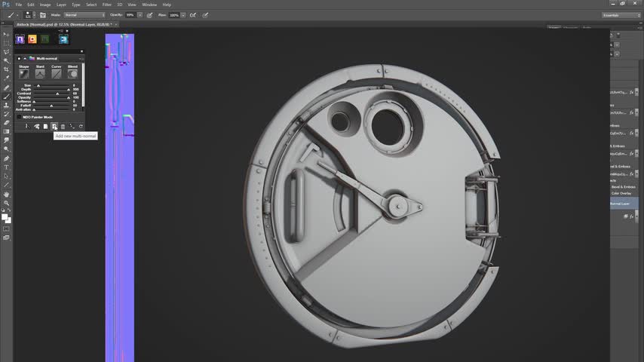Screen dimensions: 644x362
Task: Click the Add new multi-normal icon
Action: pyautogui.click(x=54, y=127)
